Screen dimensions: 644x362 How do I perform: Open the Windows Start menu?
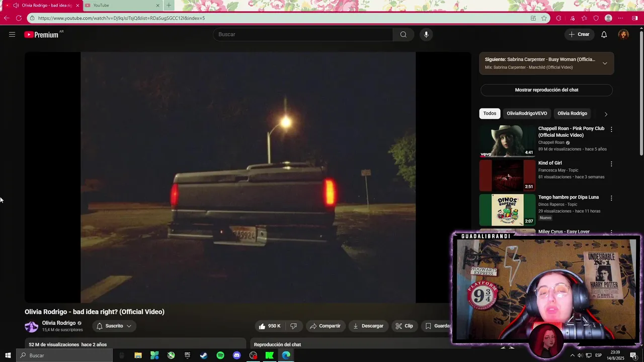coord(8,355)
